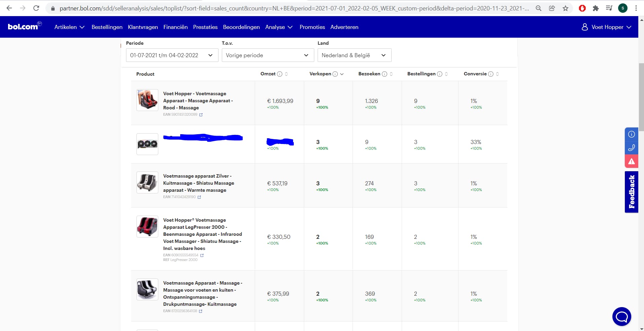Open Periode date range dropdown
Screen dimensions: 644x331
tap(172, 55)
